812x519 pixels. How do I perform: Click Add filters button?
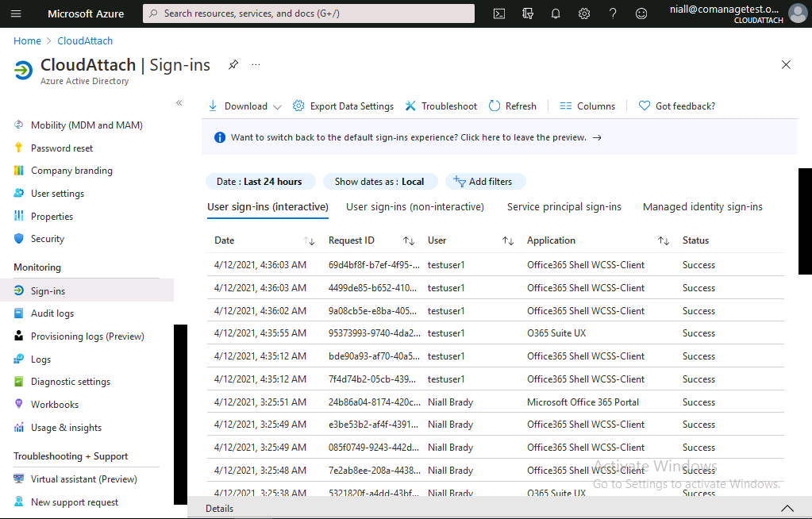[x=485, y=182]
